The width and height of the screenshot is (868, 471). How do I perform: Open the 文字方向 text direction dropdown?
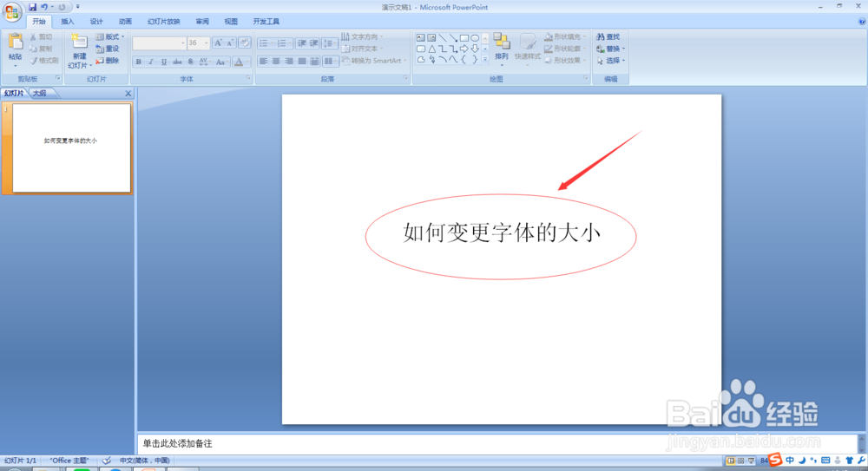(x=362, y=36)
